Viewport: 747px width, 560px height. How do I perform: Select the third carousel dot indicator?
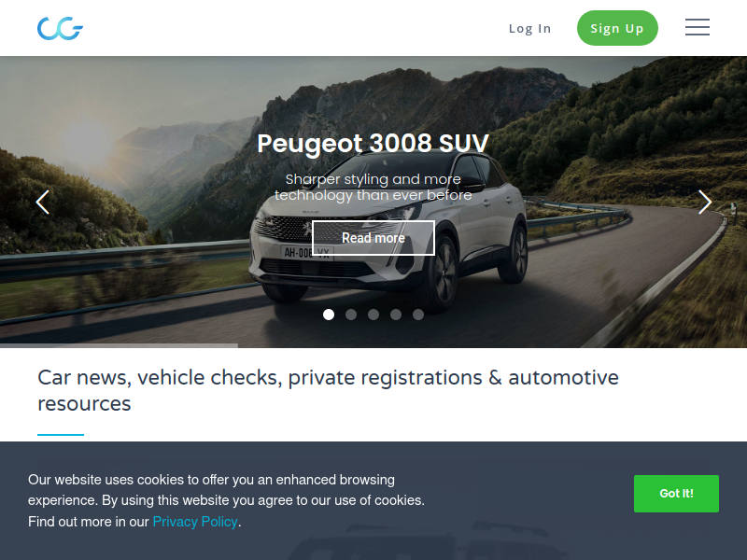pyautogui.click(x=373, y=315)
